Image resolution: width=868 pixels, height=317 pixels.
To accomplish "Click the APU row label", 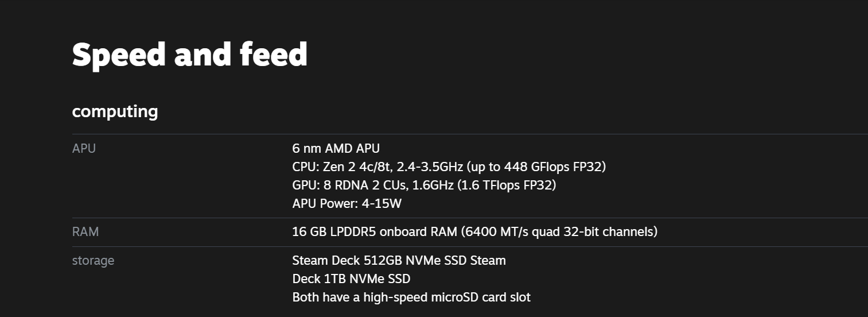I will [x=84, y=148].
